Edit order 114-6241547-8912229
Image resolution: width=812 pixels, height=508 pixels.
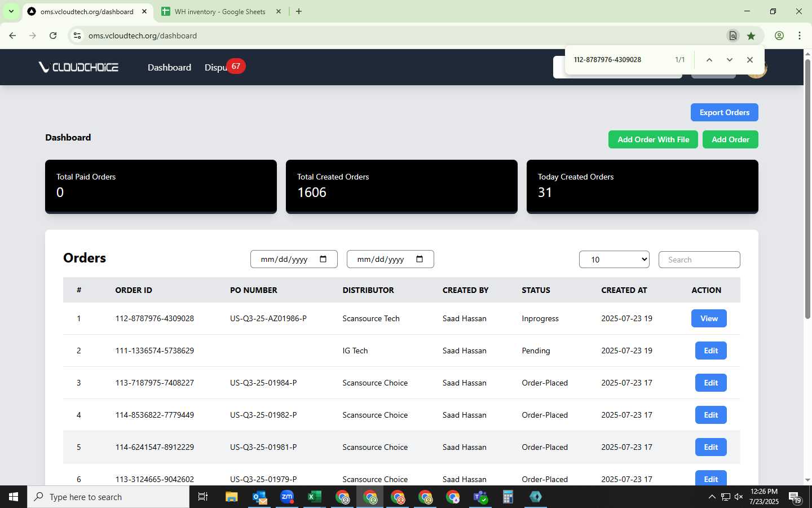[x=710, y=447]
